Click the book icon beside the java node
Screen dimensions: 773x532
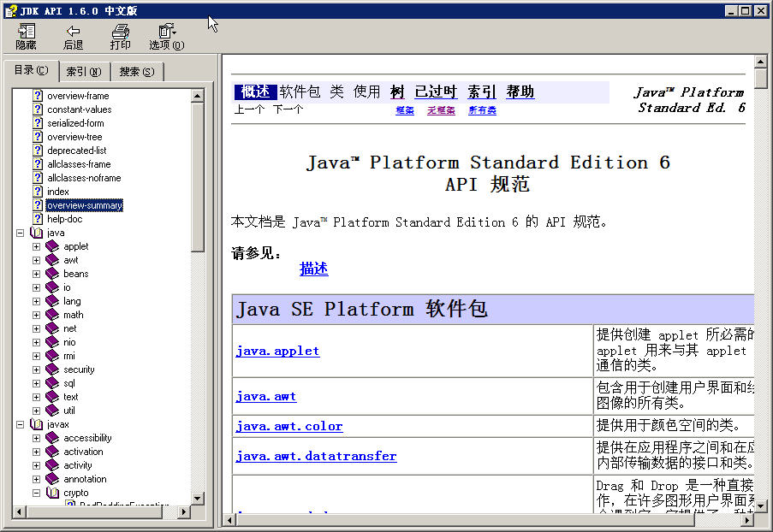[36, 232]
